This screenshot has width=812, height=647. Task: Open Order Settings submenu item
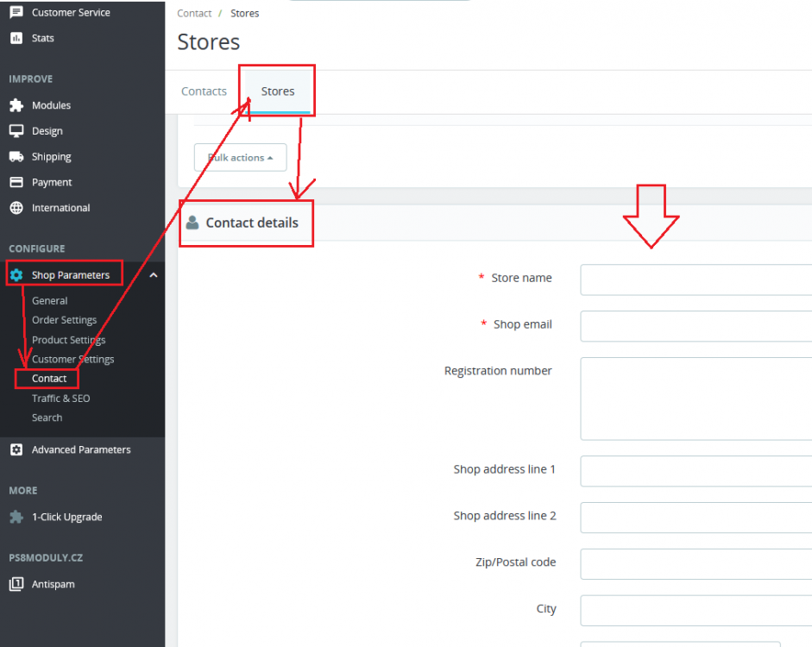click(64, 320)
